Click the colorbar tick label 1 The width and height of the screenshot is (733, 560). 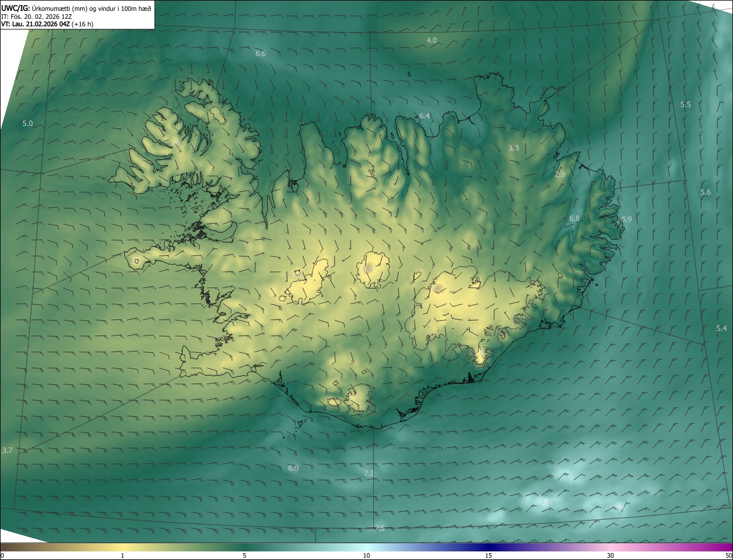[x=123, y=555]
